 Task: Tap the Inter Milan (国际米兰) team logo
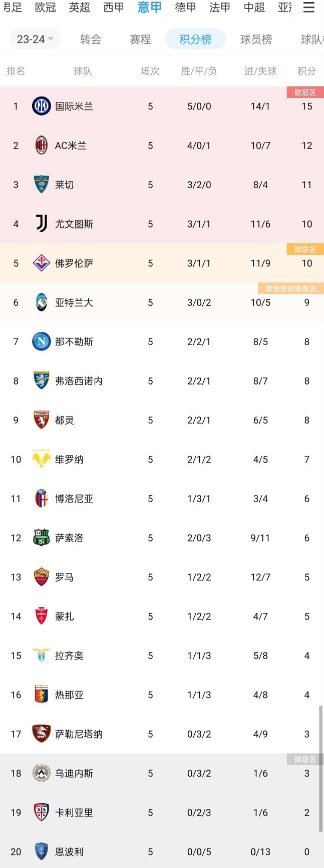(42, 106)
